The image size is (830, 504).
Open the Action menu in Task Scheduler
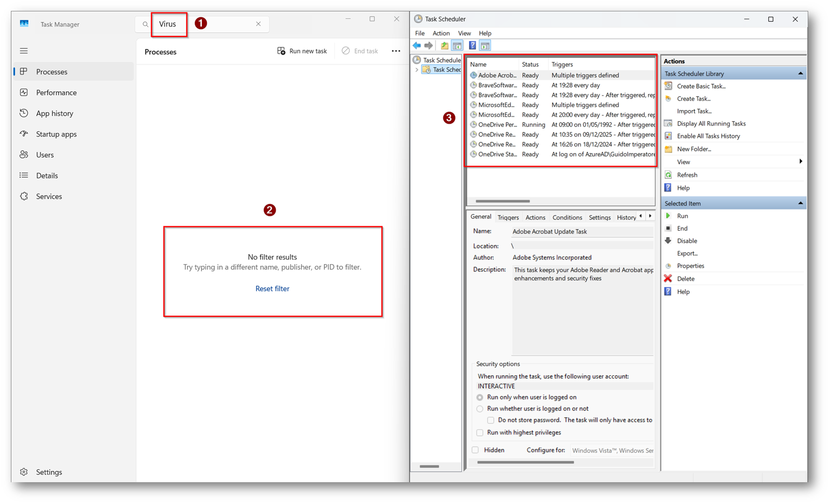click(x=441, y=33)
